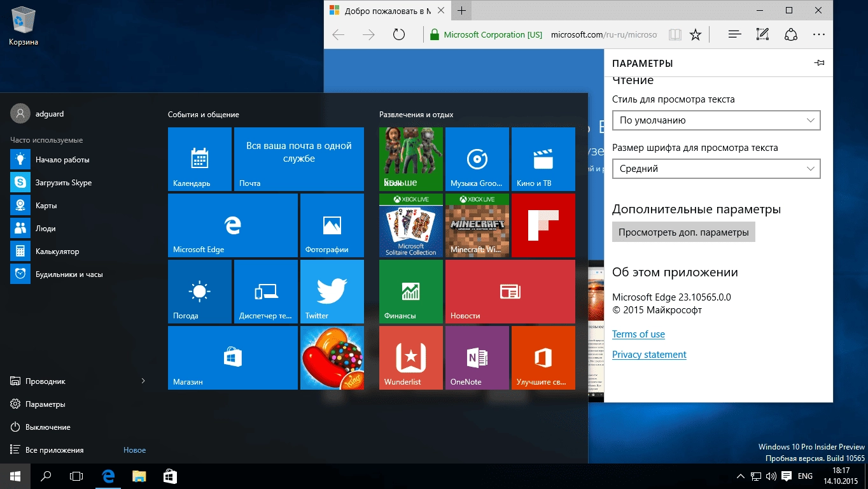Viewport: 868px width, 489px height.
Task: Open the 'Privacy statement' link
Action: click(x=649, y=355)
